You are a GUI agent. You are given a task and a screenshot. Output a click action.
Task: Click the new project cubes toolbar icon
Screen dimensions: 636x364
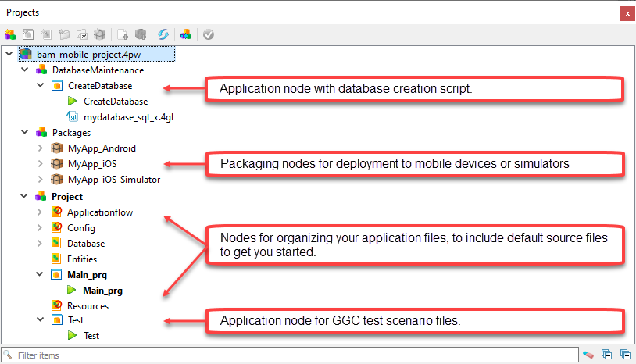pos(10,34)
